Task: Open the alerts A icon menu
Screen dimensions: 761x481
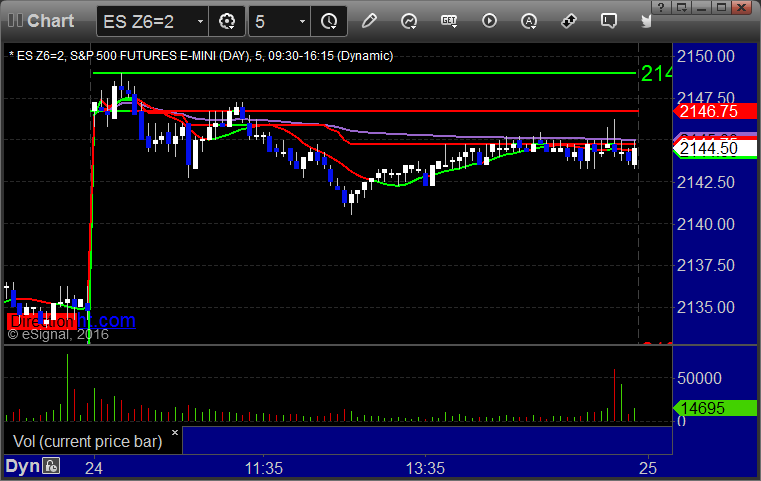Action: (x=529, y=21)
